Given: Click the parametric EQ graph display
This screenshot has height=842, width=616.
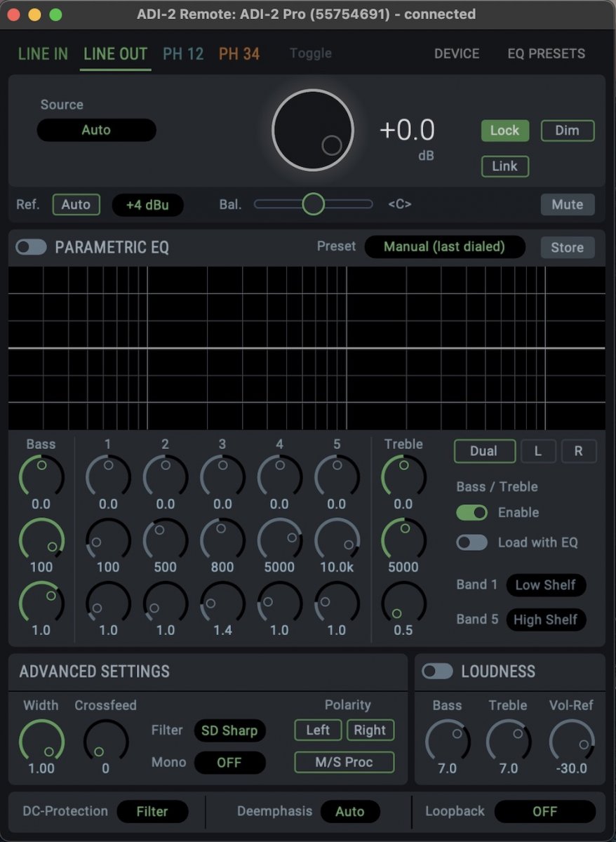Looking at the screenshot, I should (x=307, y=348).
